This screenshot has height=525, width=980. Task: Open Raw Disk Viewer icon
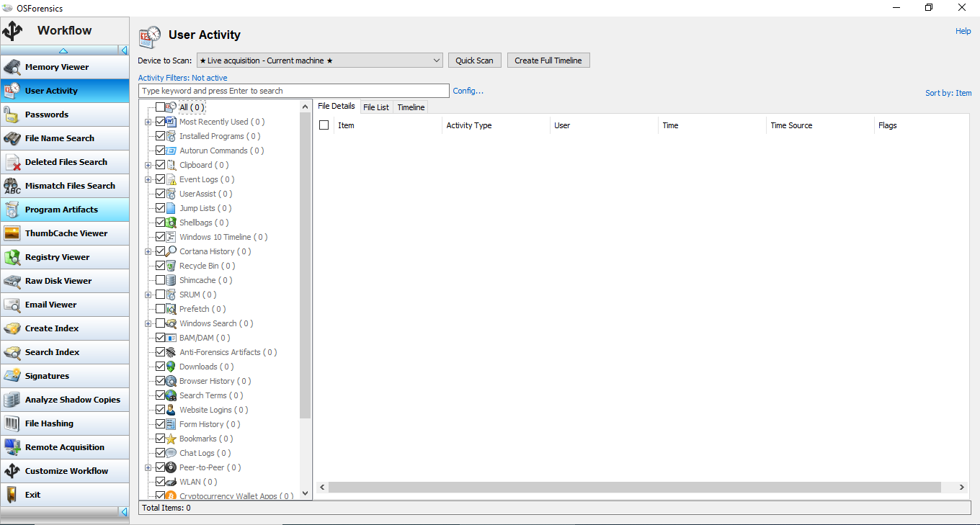(x=12, y=281)
